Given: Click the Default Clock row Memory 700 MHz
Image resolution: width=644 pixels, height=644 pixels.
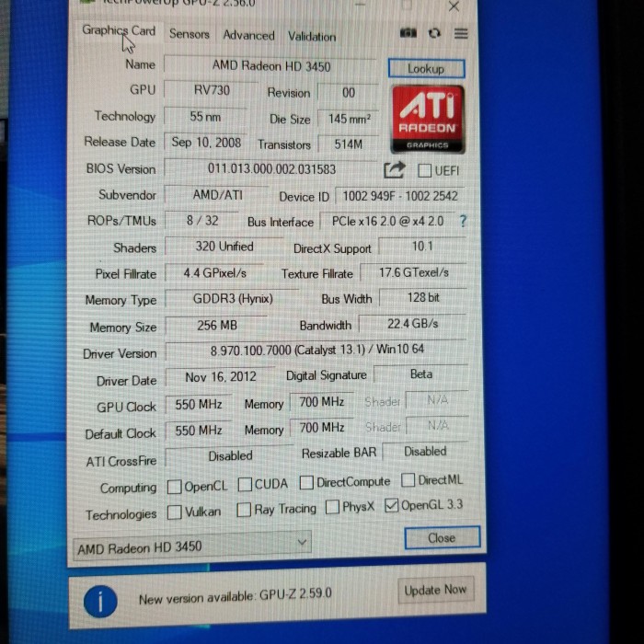Looking at the screenshot, I should 322,428.
